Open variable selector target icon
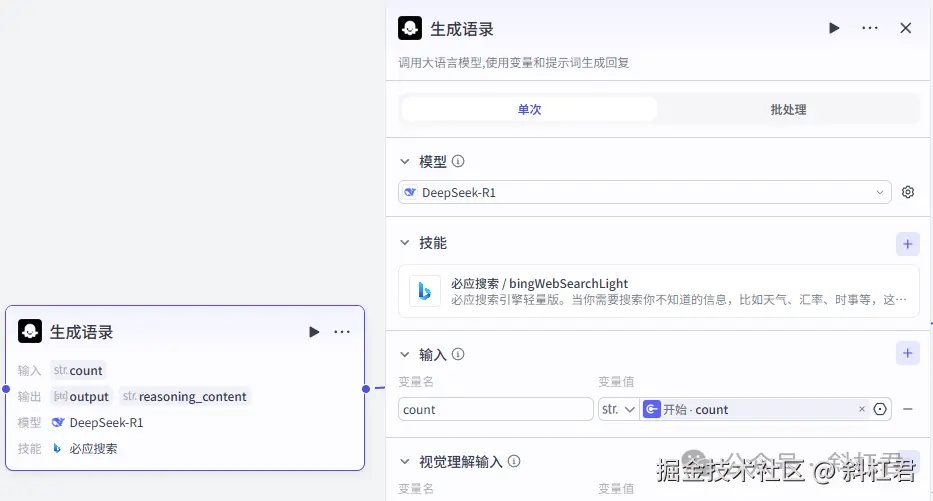Viewport: 933px width, 501px height. (880, 409)
